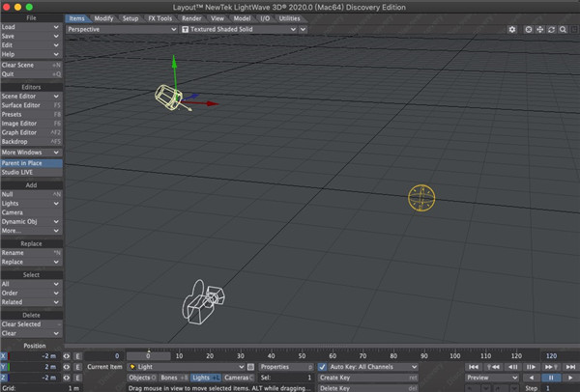Click the viewport rotate icon
The image size is (580, 392).
coord(552,29)
